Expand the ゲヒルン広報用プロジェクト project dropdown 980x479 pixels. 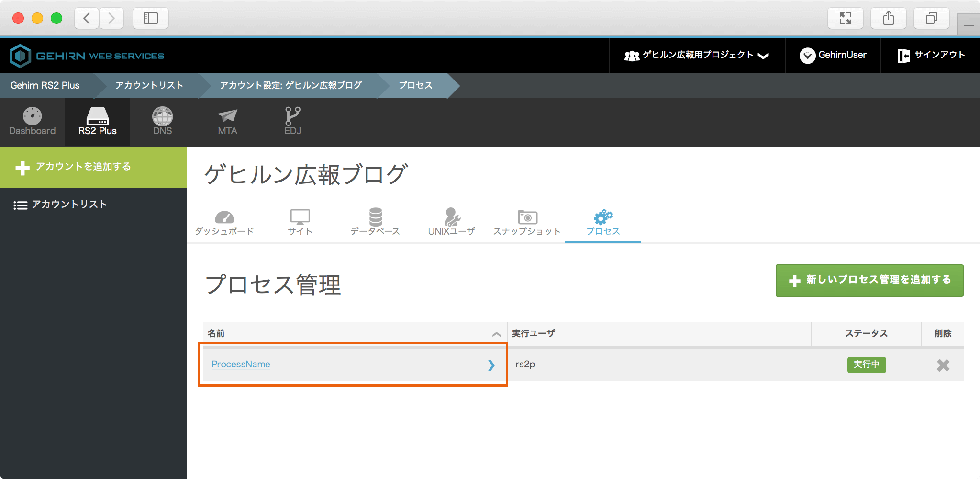(697, 56)
